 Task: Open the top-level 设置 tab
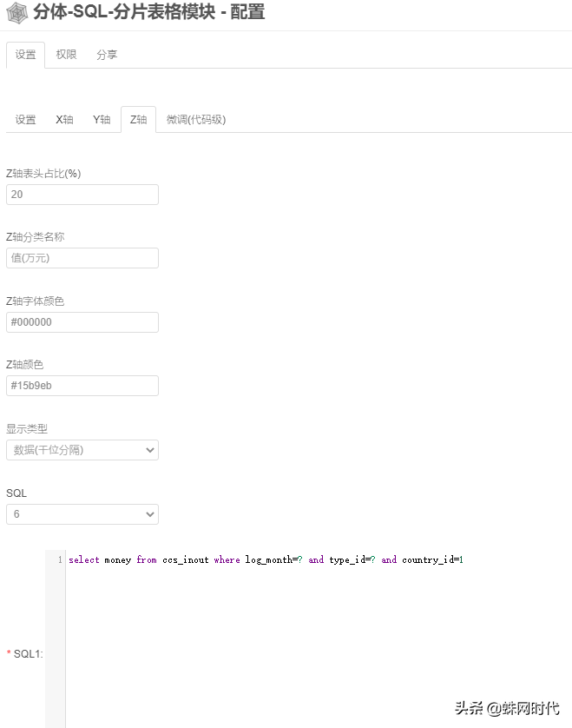click(25, 55)
